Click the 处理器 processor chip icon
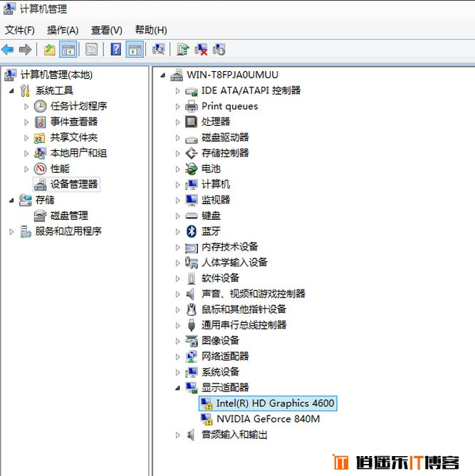475x476 pixels. pyautogui.click(x=191, y=122)
